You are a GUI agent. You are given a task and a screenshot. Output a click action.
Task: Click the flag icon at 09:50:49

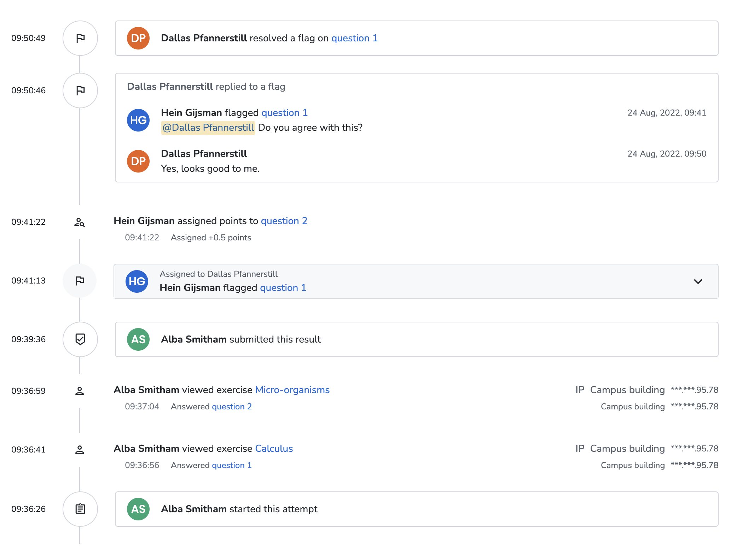tap(80, 38)
